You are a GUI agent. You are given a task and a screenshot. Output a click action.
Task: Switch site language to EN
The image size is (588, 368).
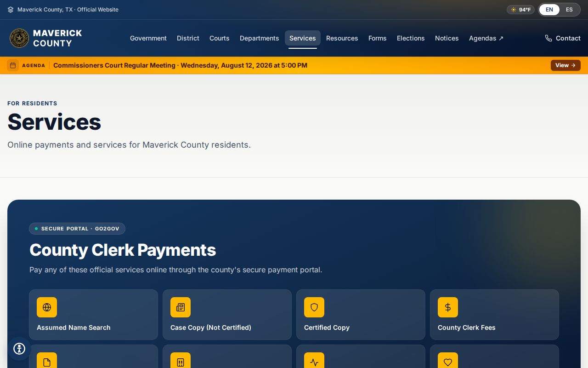click(x=549, y=10)
